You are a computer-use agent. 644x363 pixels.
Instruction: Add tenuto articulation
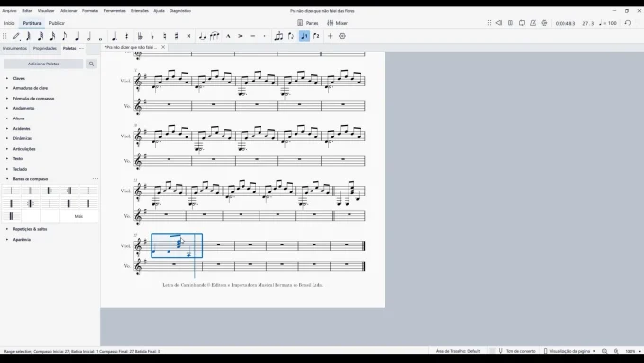coord(253,36)
